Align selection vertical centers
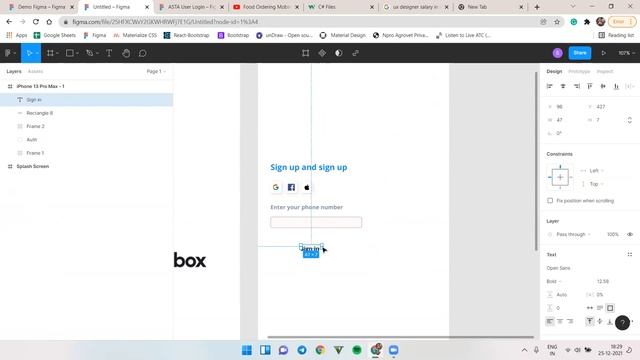 click(603, 86)
